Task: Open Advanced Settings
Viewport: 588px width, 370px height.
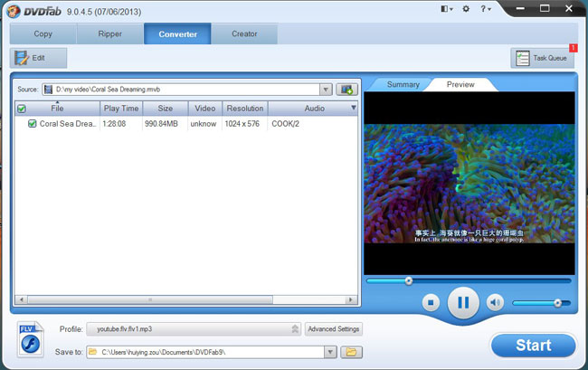Action: [x=334, y=329]
